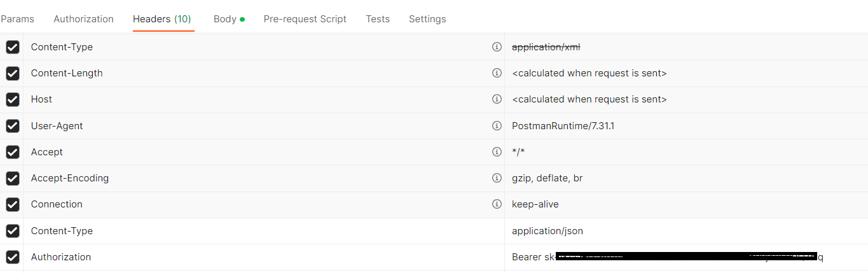Show info icon for application/xml Content-Type

[x=497, y=47]
